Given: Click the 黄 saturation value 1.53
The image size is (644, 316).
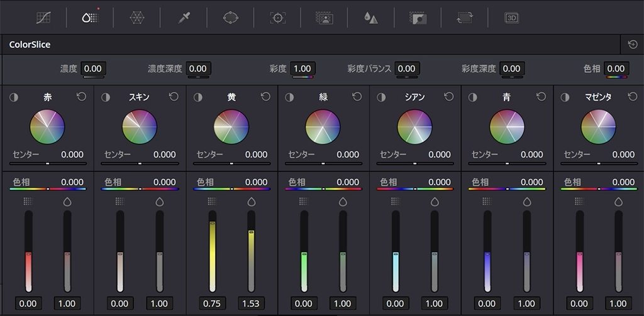Looking at the screenshot, I should pos(251,303).
